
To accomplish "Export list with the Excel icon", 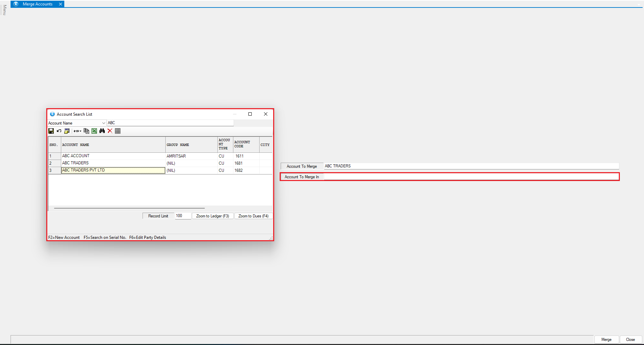I will [x=94, y=131].
